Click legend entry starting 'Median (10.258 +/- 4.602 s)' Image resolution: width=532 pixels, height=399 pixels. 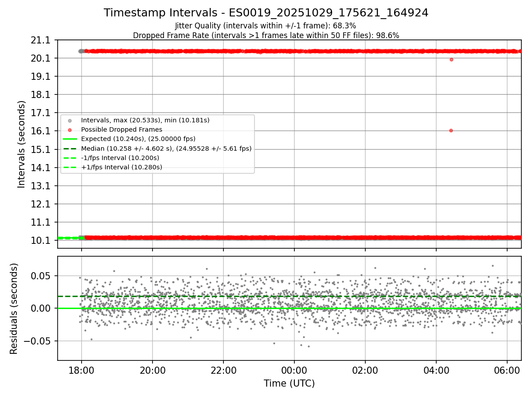(166, 149)
